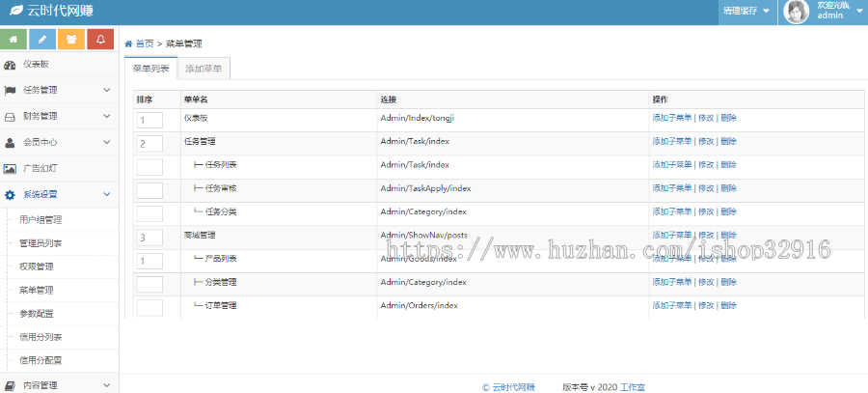The image size is (868, 393).
Task: Switch to the 菜单列表 tab
Action: 151,69
